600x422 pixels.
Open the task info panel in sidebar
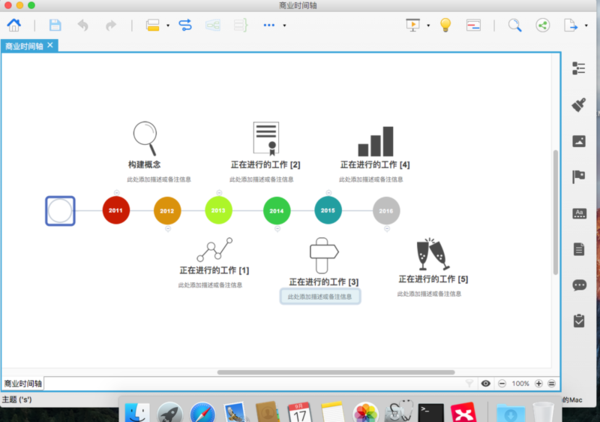tap(579, 321)
